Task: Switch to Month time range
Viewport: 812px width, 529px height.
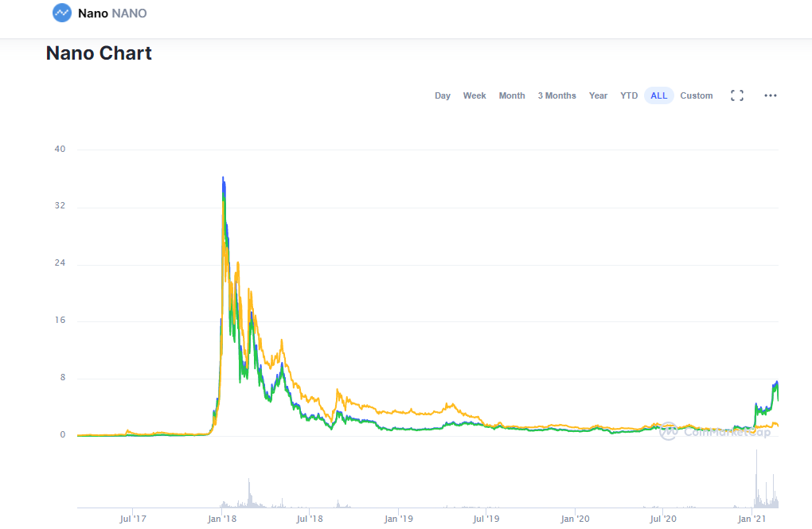Action: (512, 95)
